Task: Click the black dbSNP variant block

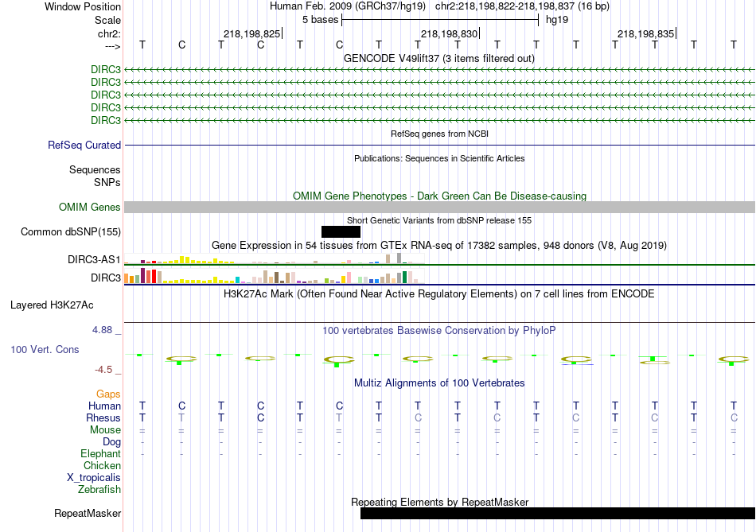Action: coord(341,231)
